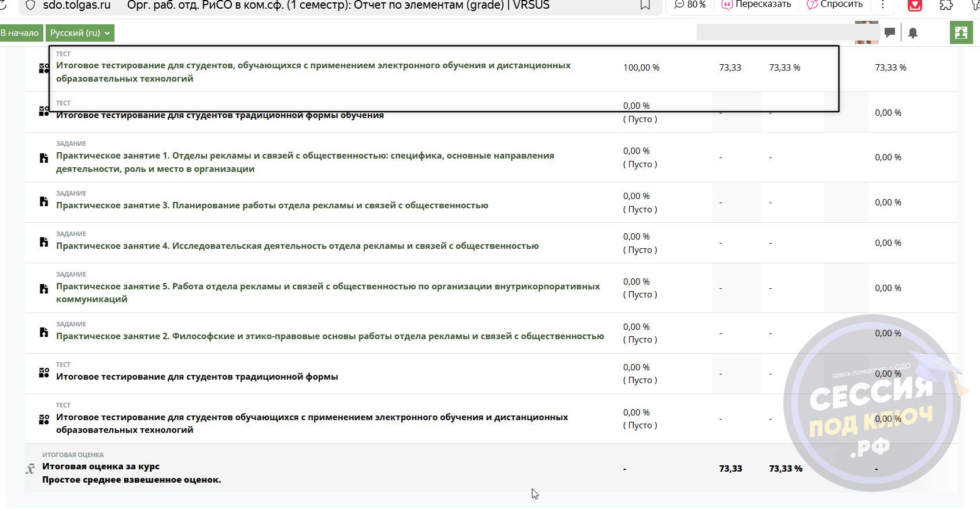Click the site shield security icon
Viewport: 980px width, 511px height.
coord(31,5)
